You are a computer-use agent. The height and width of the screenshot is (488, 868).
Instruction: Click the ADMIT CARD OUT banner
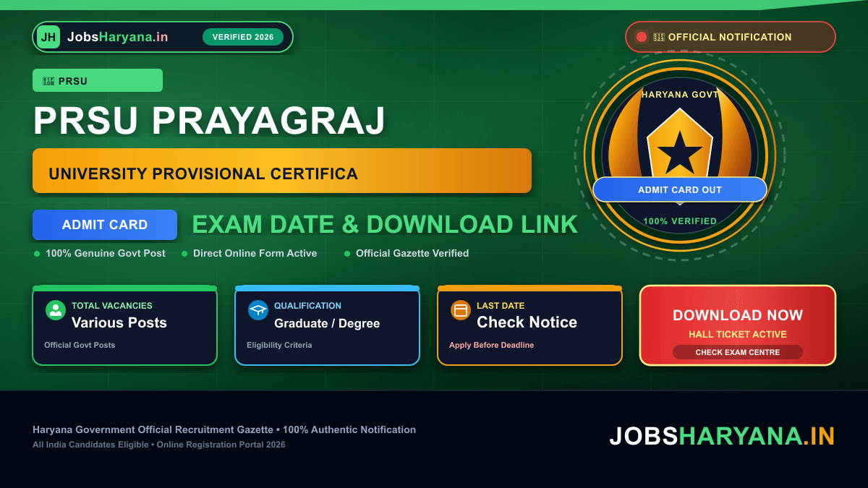coord(680,189)
